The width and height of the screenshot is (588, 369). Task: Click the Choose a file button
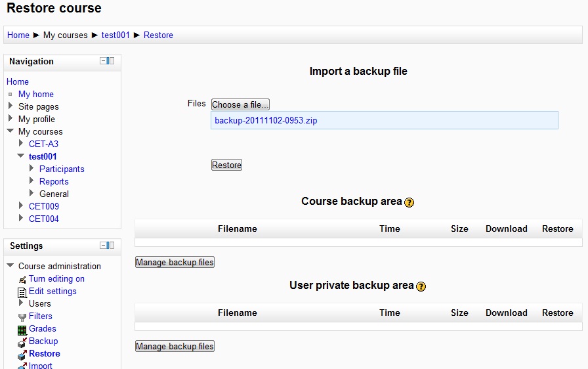(x=240, y=104)
